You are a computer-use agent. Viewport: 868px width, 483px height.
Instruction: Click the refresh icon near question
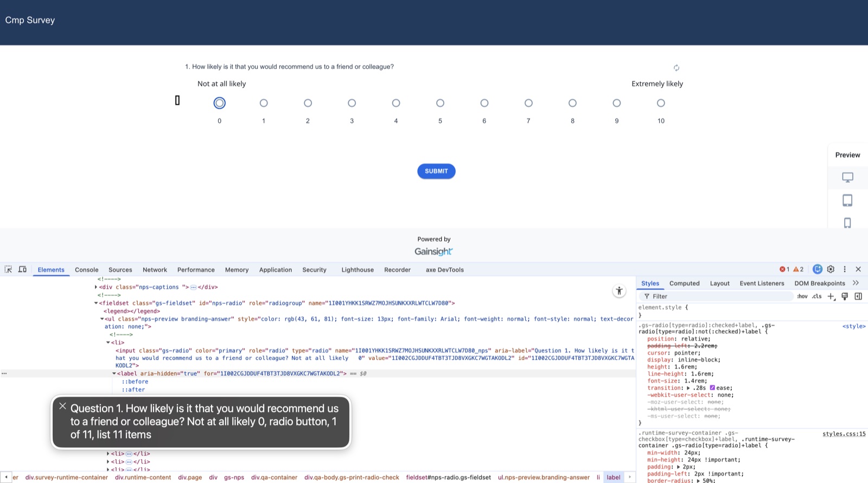pyautogui.click(x=676, y=68)
